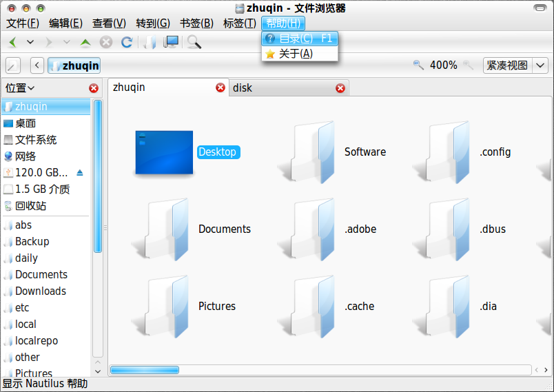Open the 紧凑视图 view mode dropdown
The height and width of the screenshot is (392, 554).
515,65
